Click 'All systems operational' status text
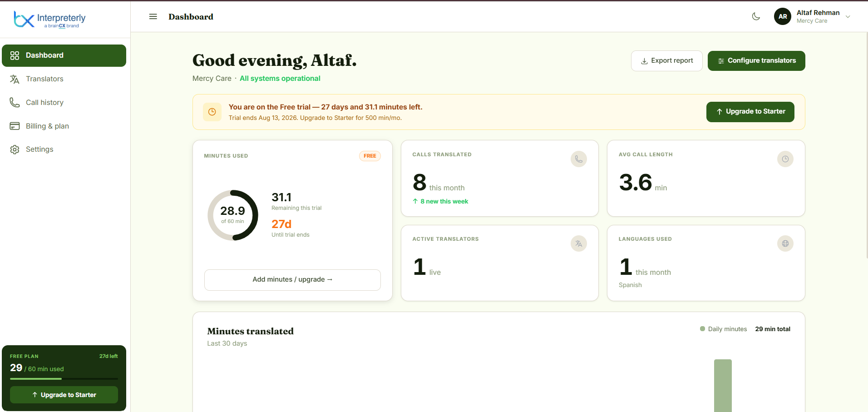Viewport: 868px width, 412px height. (x=280, y=79)
